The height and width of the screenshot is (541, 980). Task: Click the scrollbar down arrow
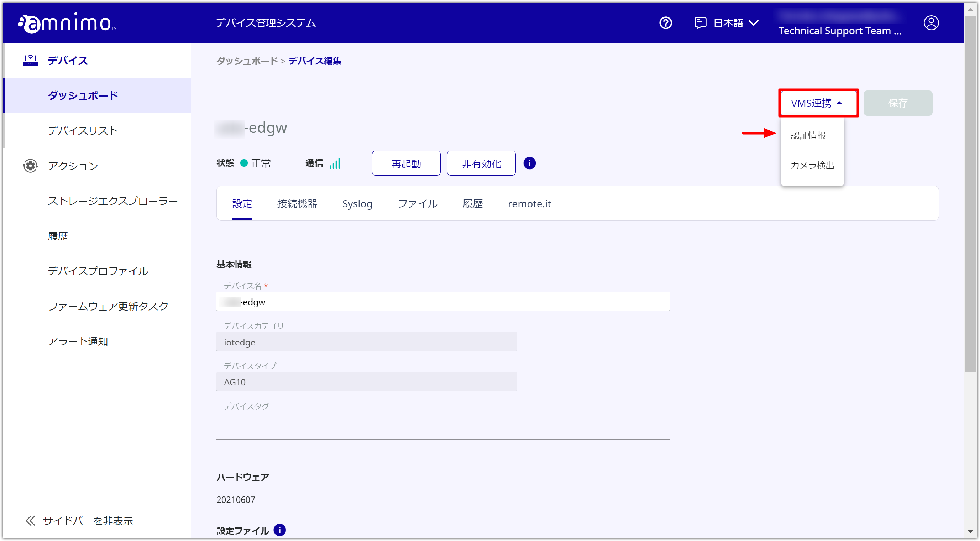click(970, 531)
